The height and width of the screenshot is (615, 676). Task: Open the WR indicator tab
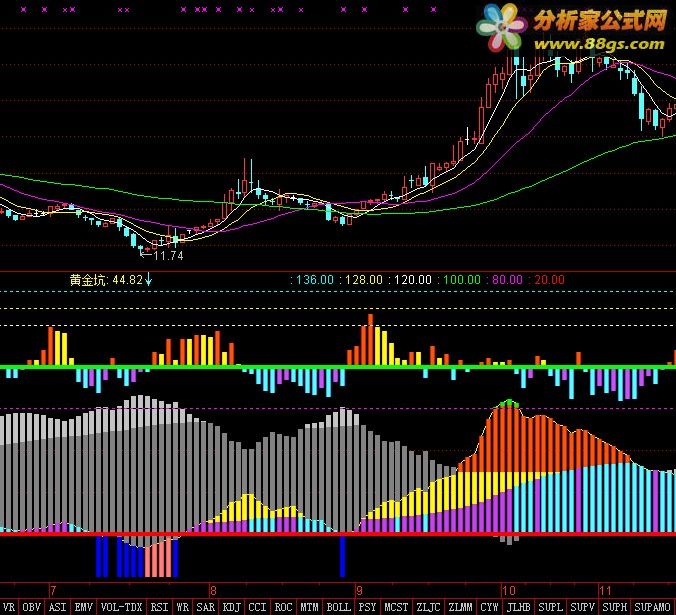tap(183, 607)
